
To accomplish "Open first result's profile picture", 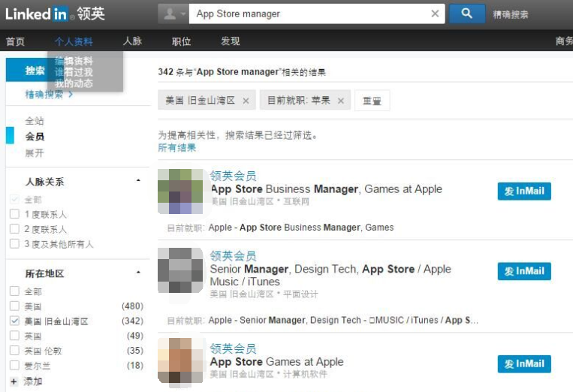I will pyautogui.click(x=180, y=191).
